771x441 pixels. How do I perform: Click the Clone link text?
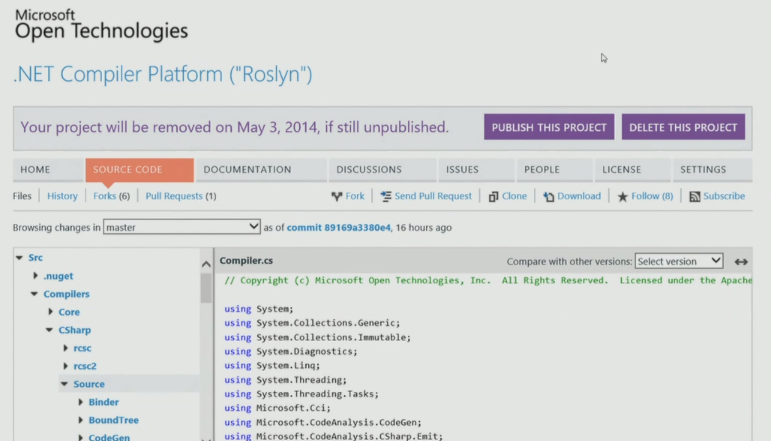pos(514,196)
